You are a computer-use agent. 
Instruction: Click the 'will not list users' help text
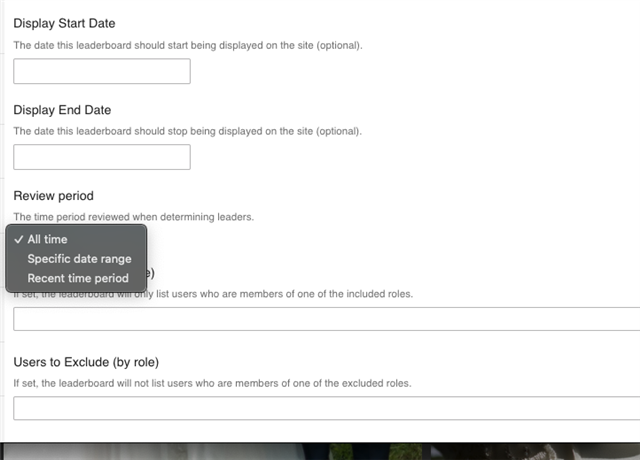click(212, 383)
